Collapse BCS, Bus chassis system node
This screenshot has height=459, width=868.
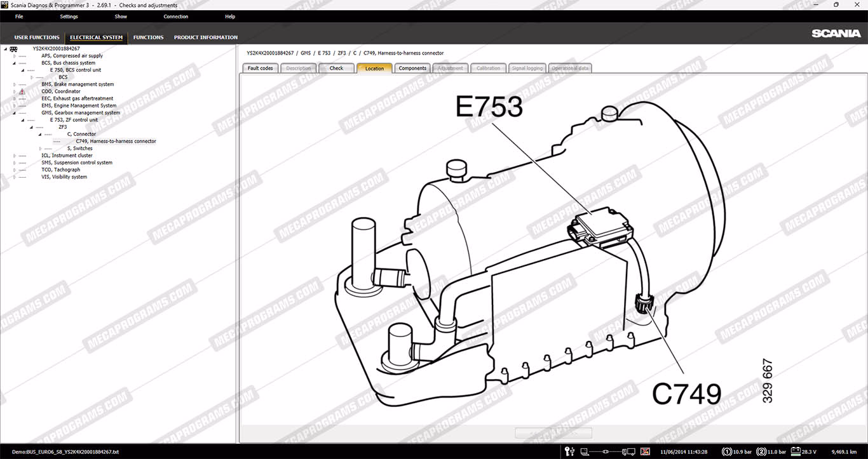click(14, 63)
